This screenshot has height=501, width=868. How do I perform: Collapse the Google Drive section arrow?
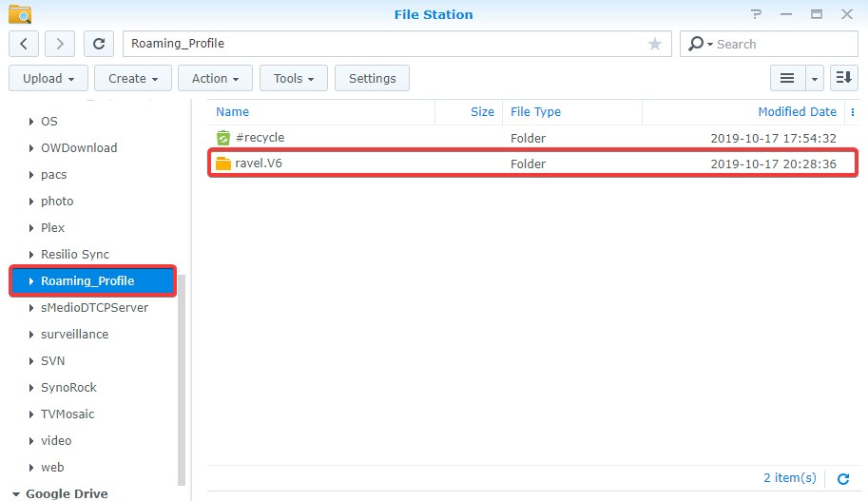click(x=16, y=493)
